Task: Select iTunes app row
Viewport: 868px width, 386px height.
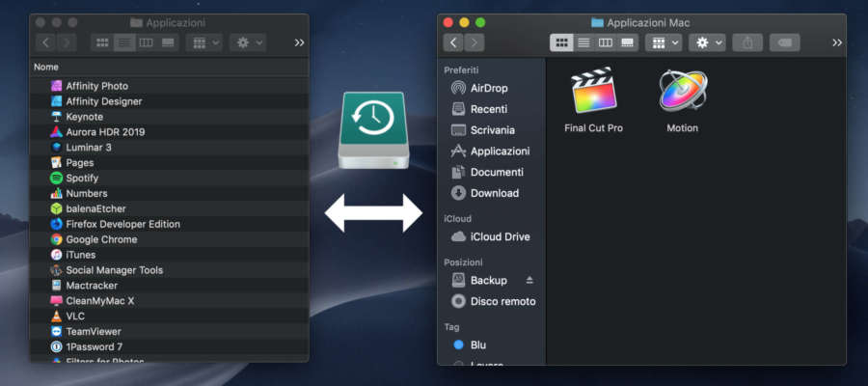Action: click(169, 255)
